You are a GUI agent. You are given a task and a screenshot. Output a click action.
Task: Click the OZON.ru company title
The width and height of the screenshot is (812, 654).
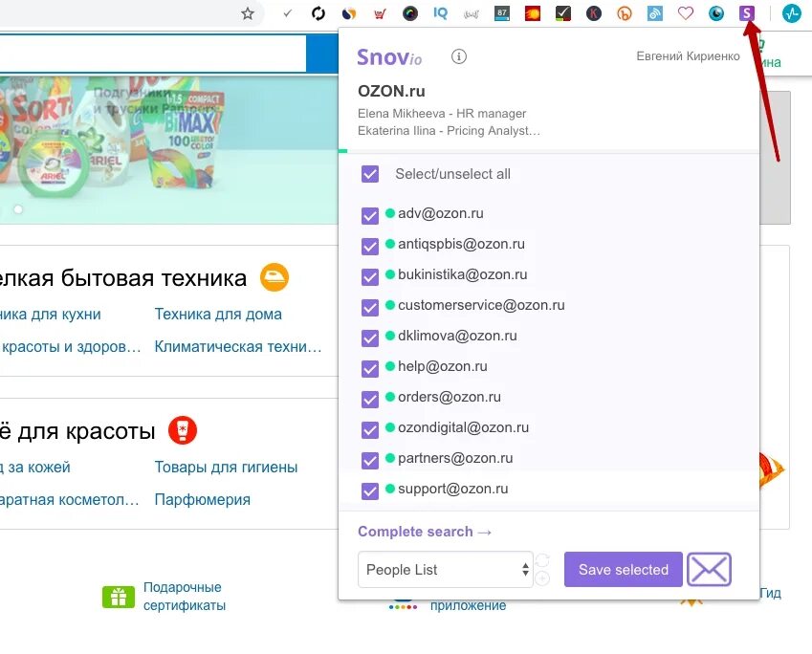(391, 91)
